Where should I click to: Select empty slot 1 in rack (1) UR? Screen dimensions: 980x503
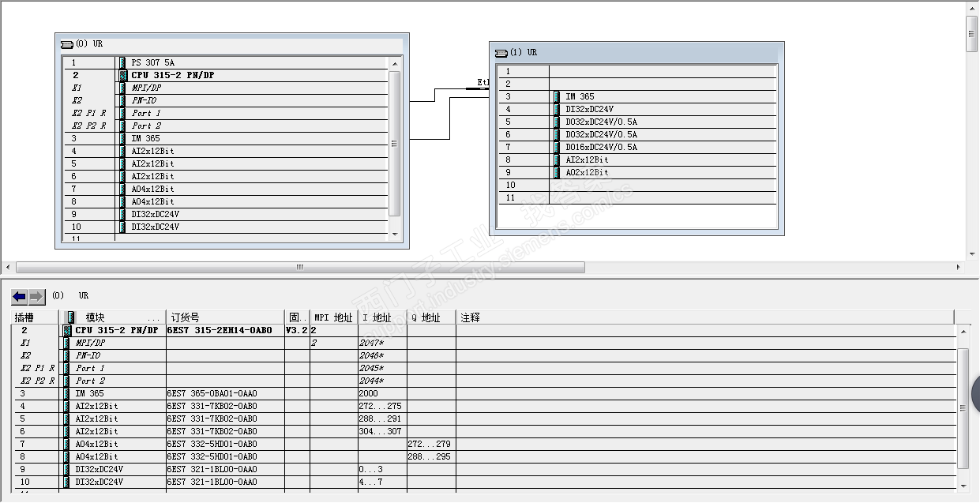coord(637,71)
